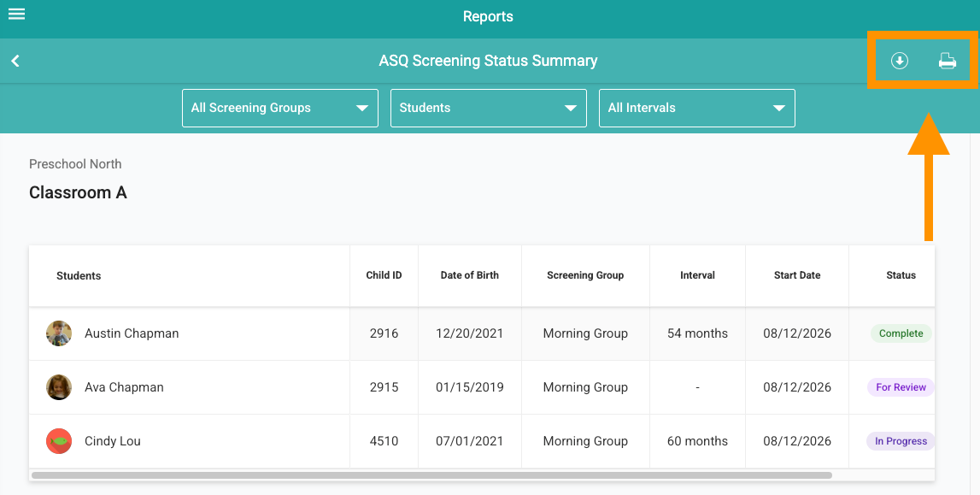Print the report using the printer icon
980x495 pixels.
click(948, 61)
